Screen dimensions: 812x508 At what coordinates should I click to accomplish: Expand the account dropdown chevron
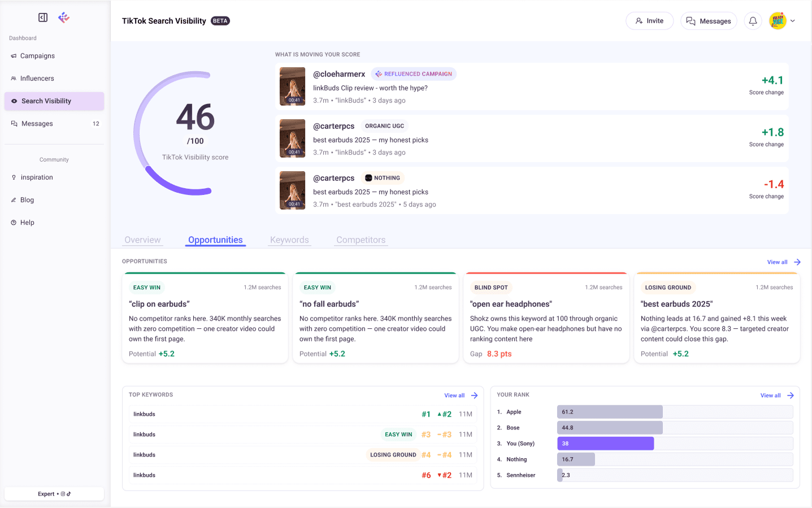pyautogui.click(x=793, y=21)
